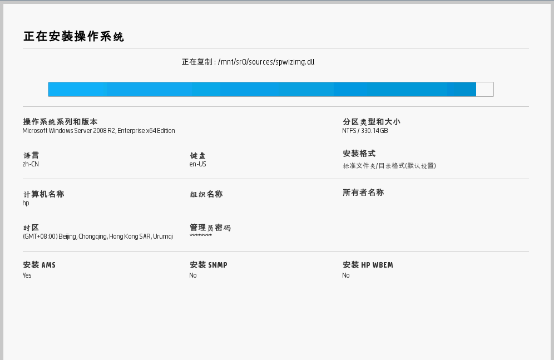The width and height of the screenshot is (554, 360).
Task: Click the '正在安装操作系统' page heading
Action: [73, 36]
